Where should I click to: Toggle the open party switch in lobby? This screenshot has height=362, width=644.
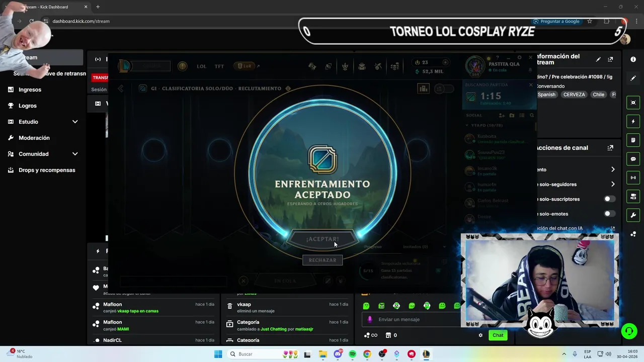click(x=443, y=88)
